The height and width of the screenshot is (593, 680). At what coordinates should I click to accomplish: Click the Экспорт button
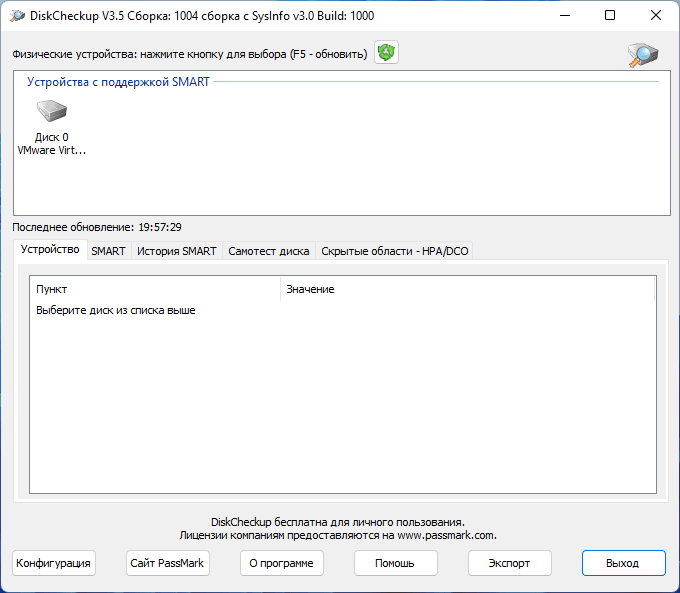point(510,563)
